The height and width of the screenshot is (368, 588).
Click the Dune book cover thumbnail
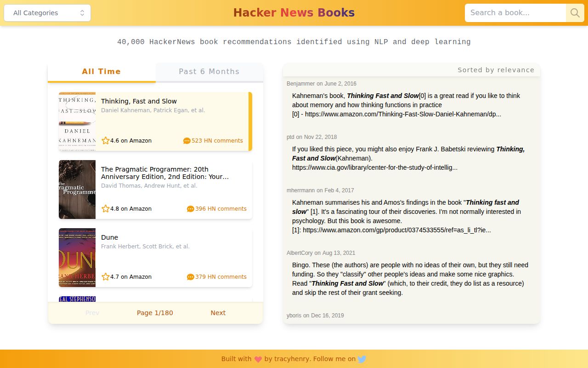point(77,258)
